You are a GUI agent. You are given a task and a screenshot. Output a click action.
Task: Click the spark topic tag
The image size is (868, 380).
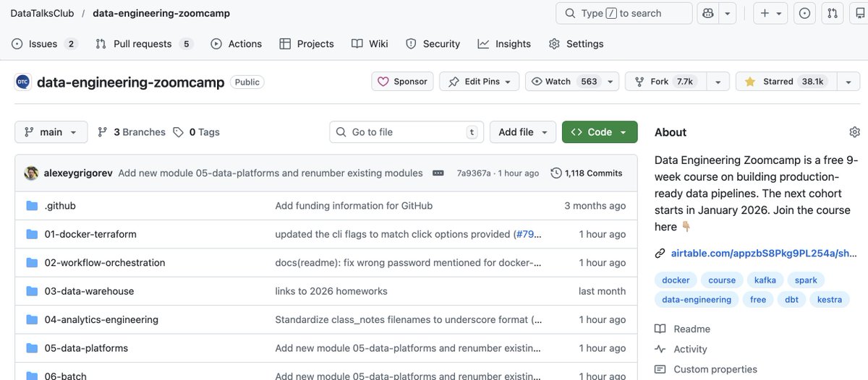click(806, 280)
